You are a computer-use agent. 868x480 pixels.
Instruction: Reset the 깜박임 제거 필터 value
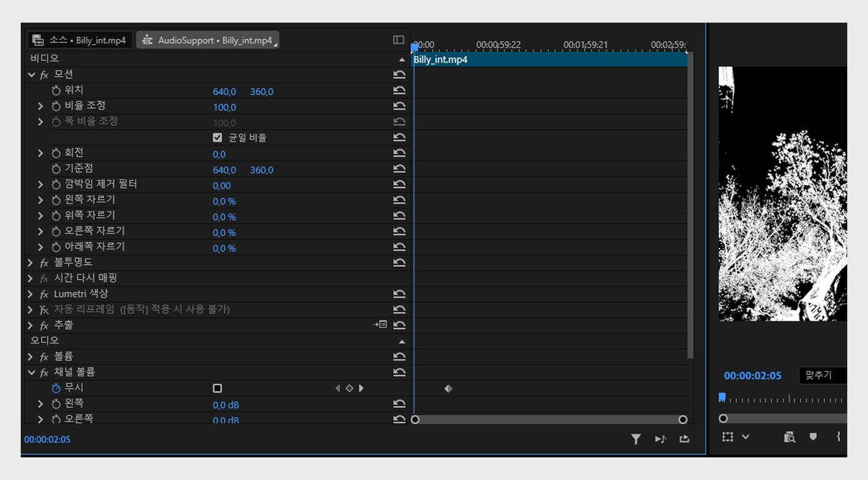399,184
